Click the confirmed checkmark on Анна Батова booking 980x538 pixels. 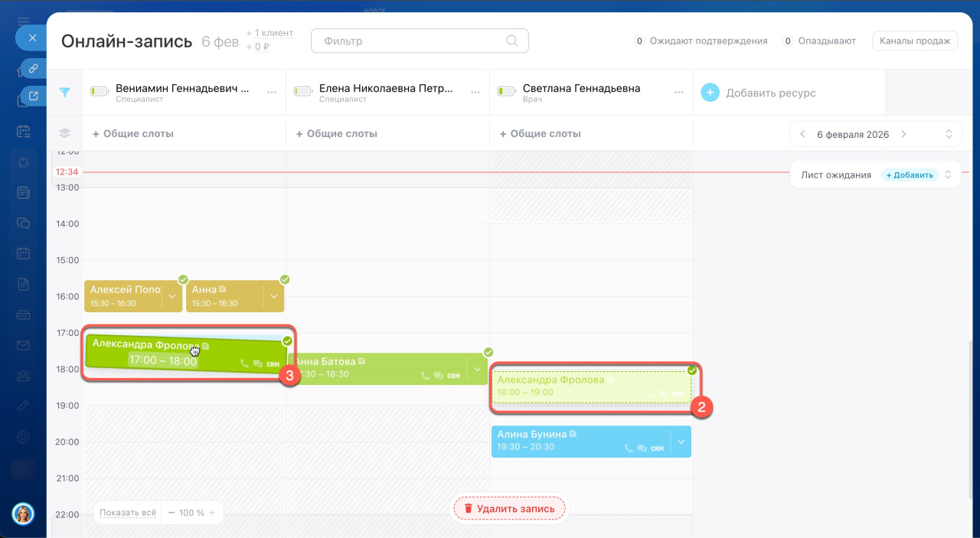(x=488, y=352)
